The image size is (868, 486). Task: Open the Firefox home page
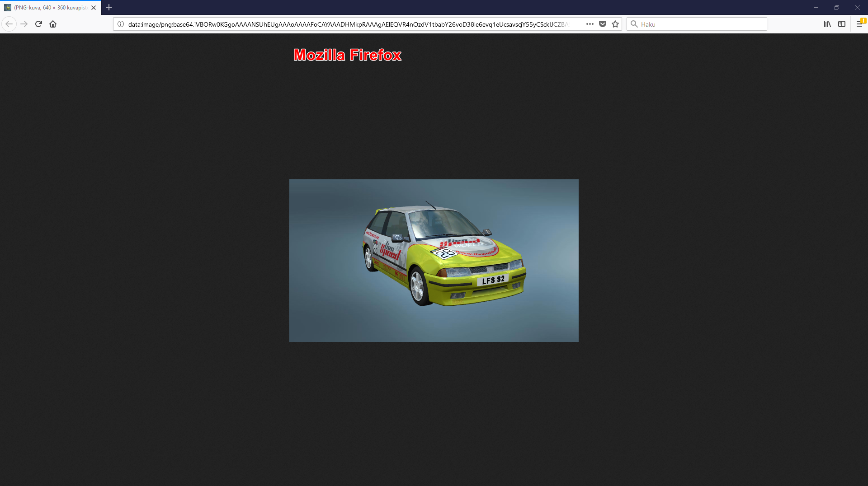[53, 24]
